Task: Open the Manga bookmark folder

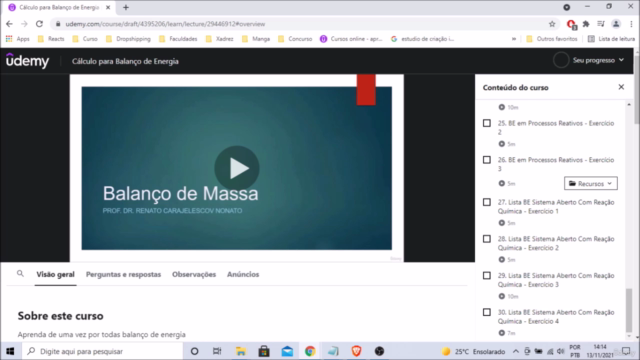Action: pos(256,39)
